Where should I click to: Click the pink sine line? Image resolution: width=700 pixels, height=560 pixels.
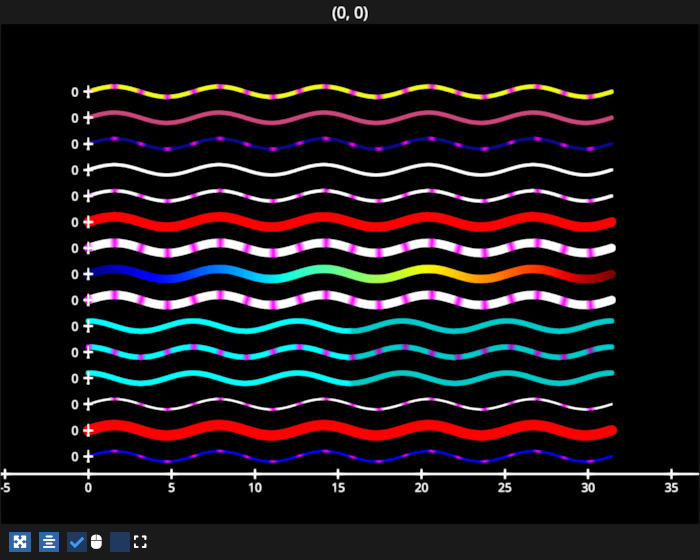coord(350,118)
